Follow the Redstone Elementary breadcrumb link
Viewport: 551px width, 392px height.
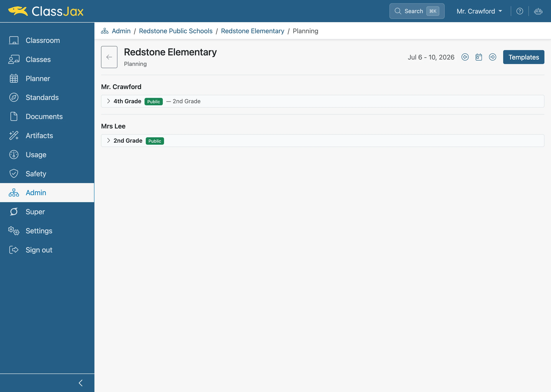[253, 31]
